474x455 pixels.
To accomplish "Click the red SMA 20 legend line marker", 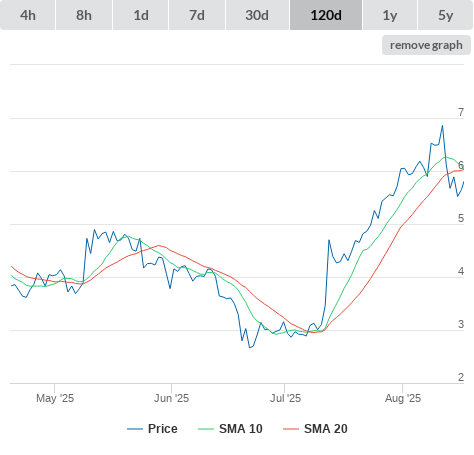I will click(x=291, y=429).
